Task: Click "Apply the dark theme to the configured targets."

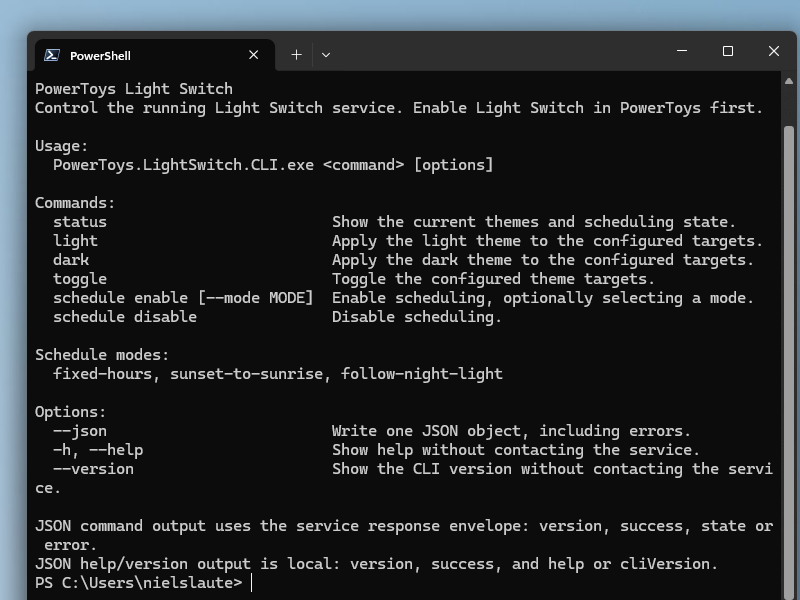Action: [543, 260]
